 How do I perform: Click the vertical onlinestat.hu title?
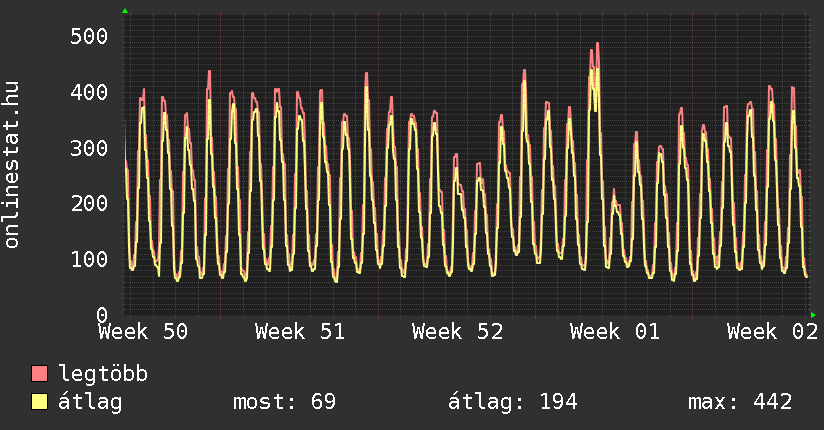13,165
